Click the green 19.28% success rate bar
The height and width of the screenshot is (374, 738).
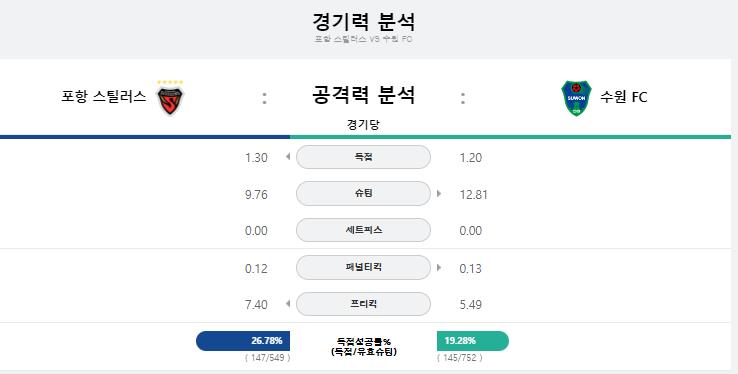coord(473,341)
